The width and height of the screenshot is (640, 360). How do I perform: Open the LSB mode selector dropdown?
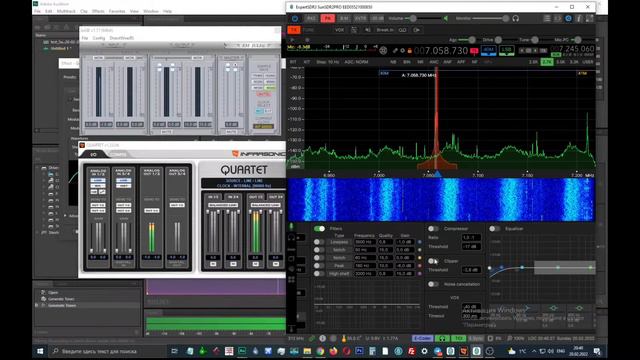pos(507,50)
